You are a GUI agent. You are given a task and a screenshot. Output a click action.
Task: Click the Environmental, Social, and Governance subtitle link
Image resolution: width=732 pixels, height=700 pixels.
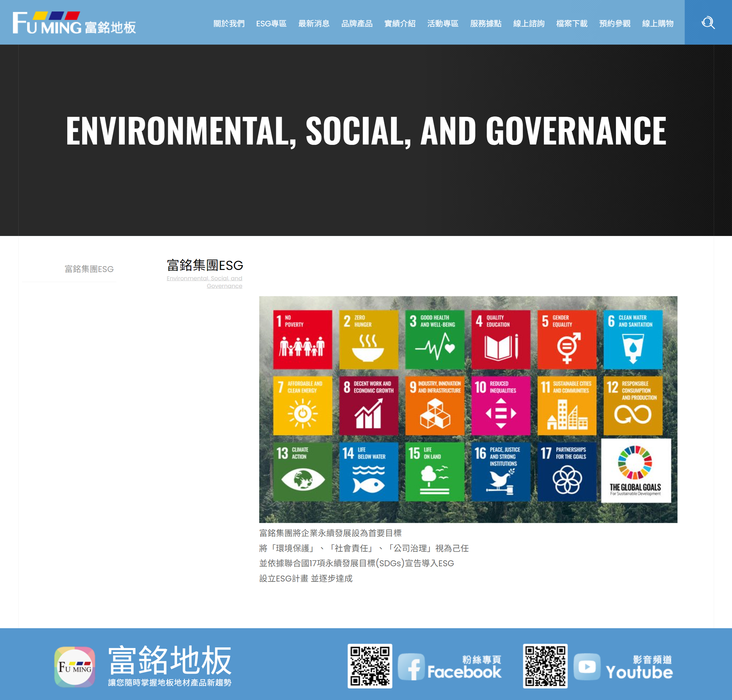(x=204, y=282)
